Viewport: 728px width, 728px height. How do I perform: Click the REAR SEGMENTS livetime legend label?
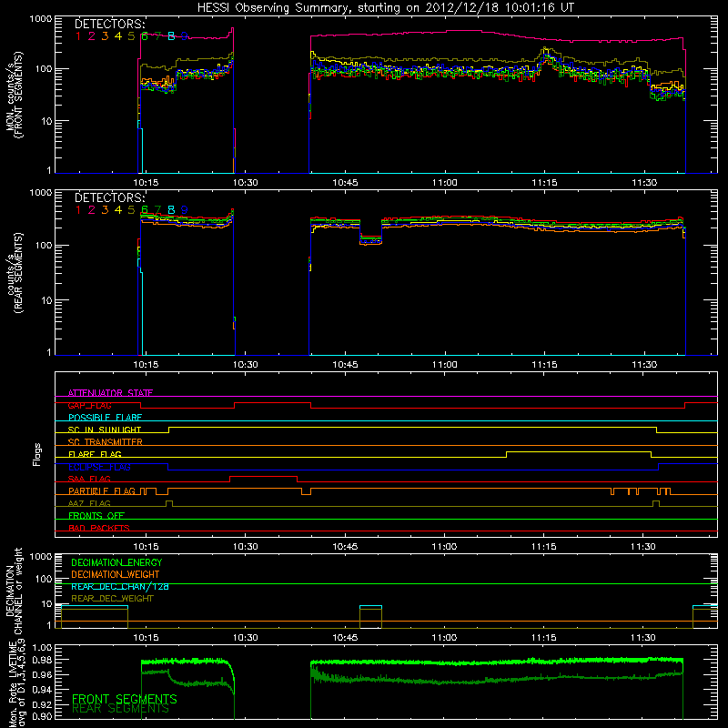click(121, 709)
